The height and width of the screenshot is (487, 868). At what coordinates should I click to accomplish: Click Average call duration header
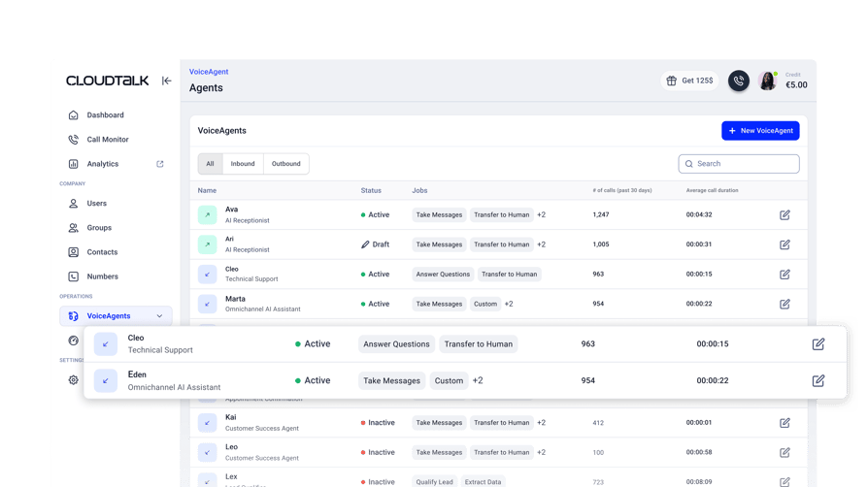pos(712,190)
